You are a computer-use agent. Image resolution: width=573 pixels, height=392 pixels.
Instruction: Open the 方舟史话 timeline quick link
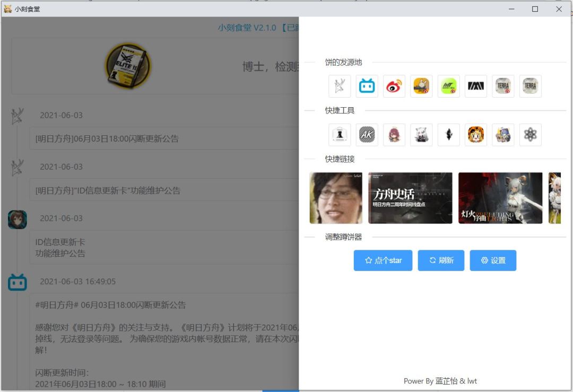pyautogui.click(x=410, y=198)
